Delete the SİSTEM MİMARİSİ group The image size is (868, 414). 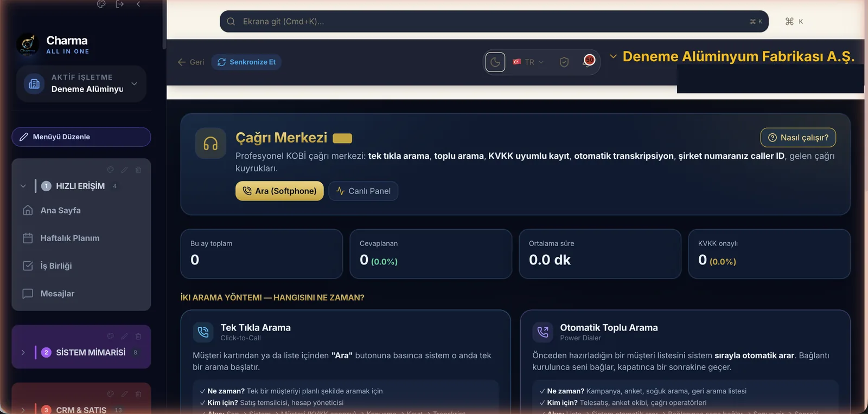[x=138, y=336]
